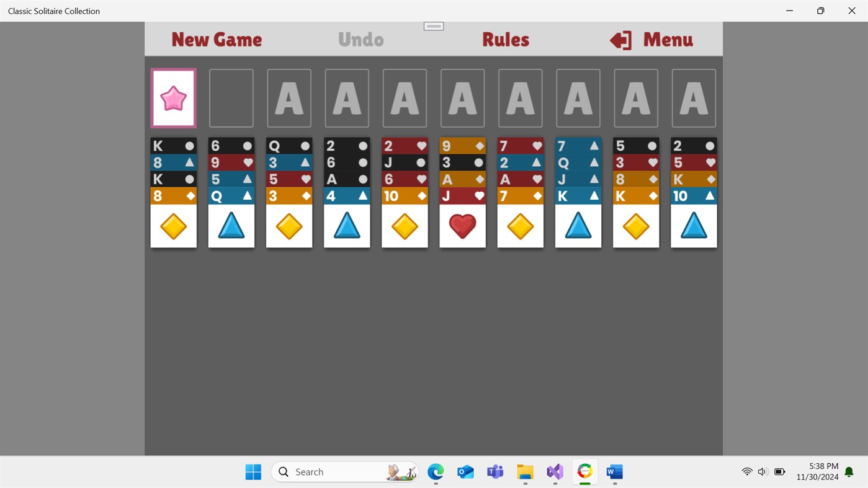This screenshot has height=488, width=868.
Task: Open the Rules
Action: pos(506,38)
